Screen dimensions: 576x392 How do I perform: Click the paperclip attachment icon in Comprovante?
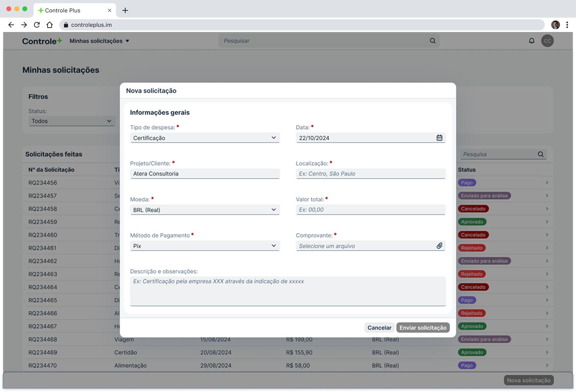coord(439,246)
